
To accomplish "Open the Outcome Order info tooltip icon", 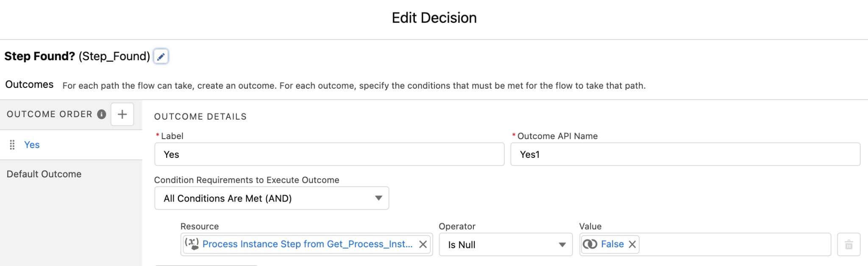I will 101,114.
